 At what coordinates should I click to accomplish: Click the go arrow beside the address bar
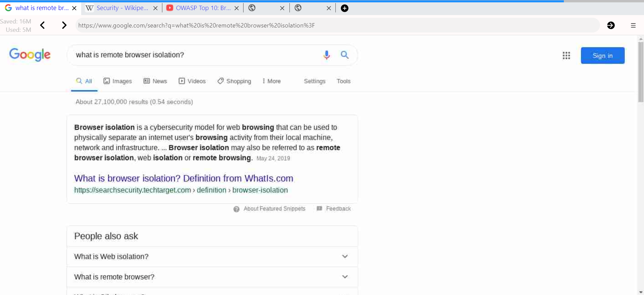click(611, 25)
